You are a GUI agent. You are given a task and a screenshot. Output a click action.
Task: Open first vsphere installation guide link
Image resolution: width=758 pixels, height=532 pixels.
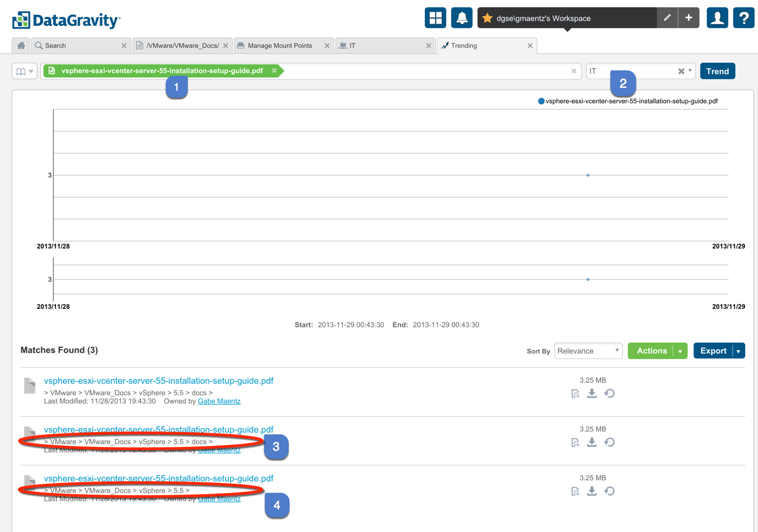tap(159, 380)
